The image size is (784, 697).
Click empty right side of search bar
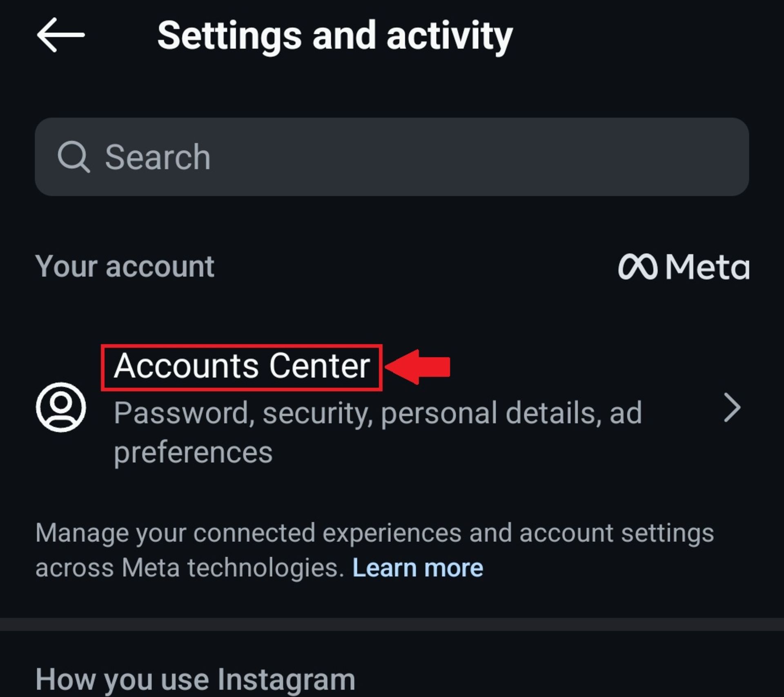572,157
